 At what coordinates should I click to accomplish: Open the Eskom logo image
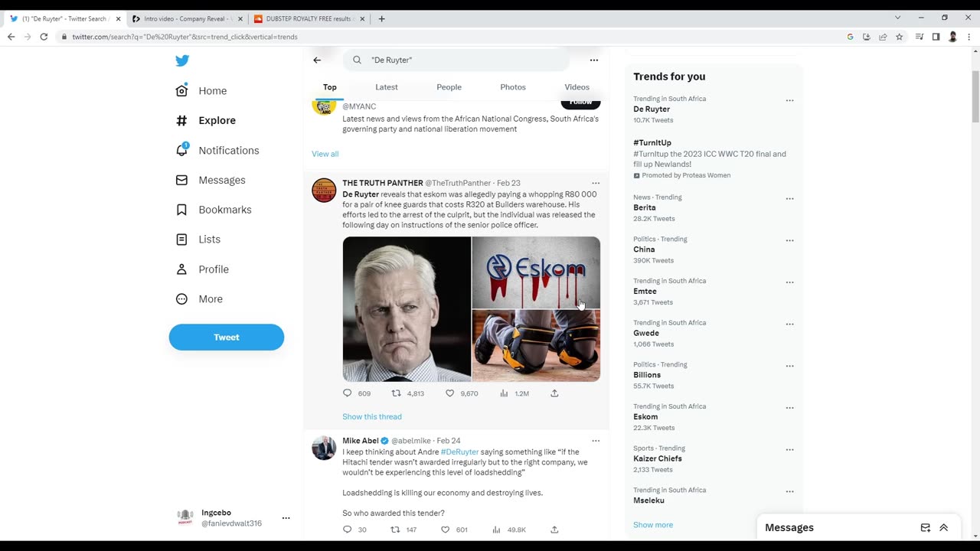point(536,272)
